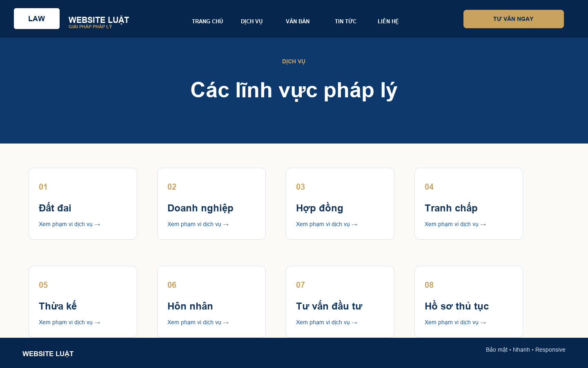Click the WEBSITE LUẬT footer title
The height and width of the screenshot is (368, 588).
click(x=48, y=354)
